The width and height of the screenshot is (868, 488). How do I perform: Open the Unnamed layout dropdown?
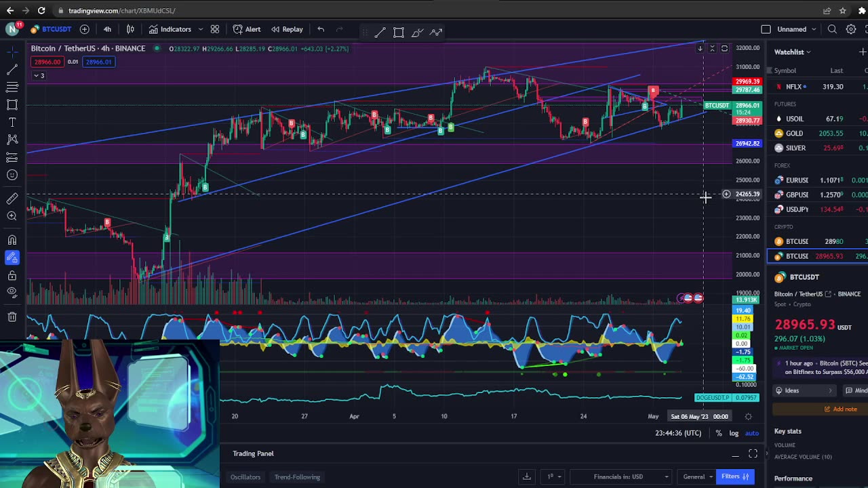click(796, 29)
